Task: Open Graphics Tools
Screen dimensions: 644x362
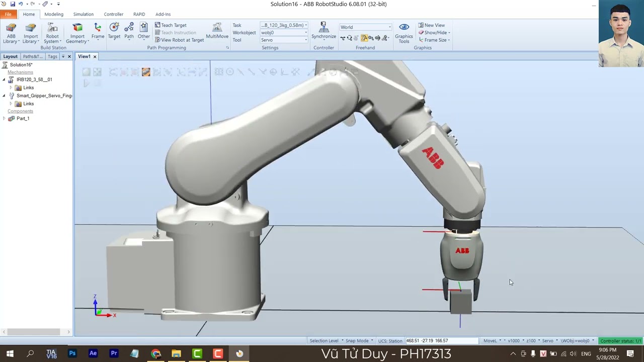Action: [404, 34]
